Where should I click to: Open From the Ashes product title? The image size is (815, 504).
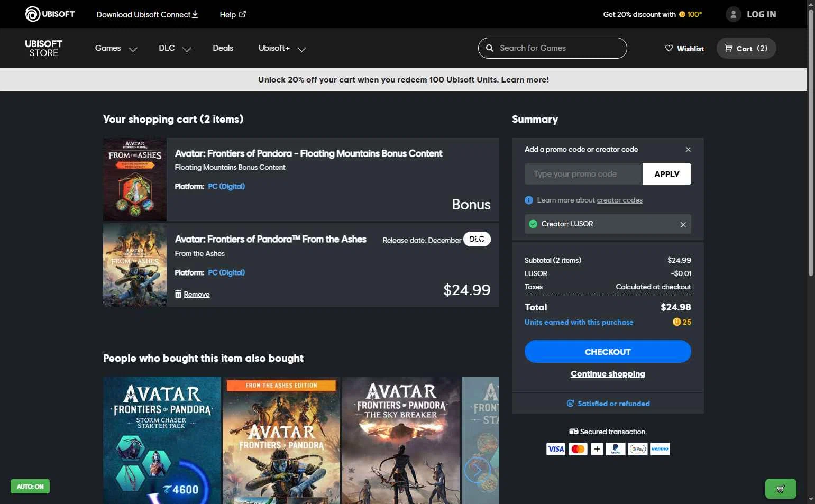coord(270,239)
